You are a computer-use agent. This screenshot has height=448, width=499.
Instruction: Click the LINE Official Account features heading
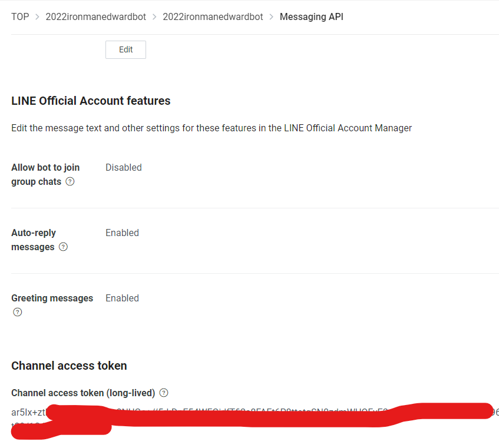click(x=91, y=101)
